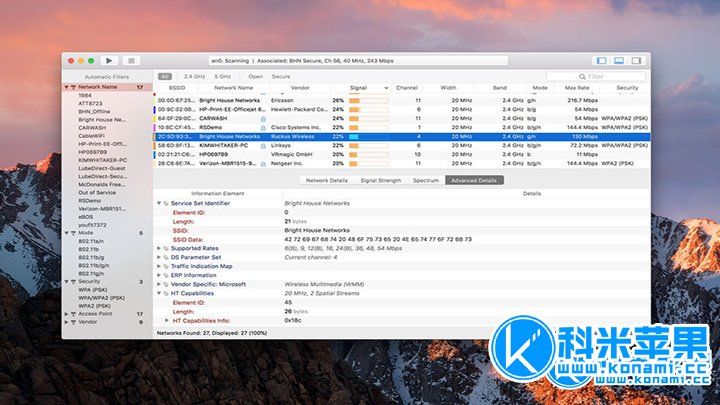Click into the Filter search field
Viewport: 720px width, 405px height.
click(x=596, y=77)
